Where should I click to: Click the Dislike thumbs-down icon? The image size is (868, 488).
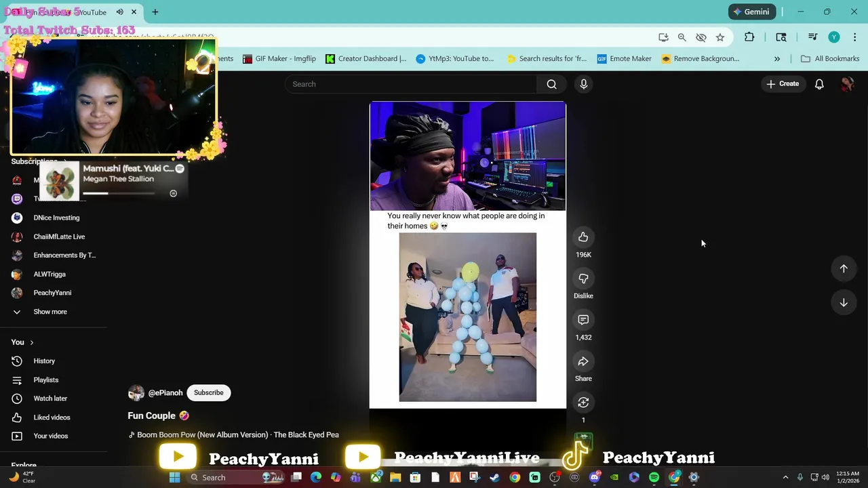583,279
